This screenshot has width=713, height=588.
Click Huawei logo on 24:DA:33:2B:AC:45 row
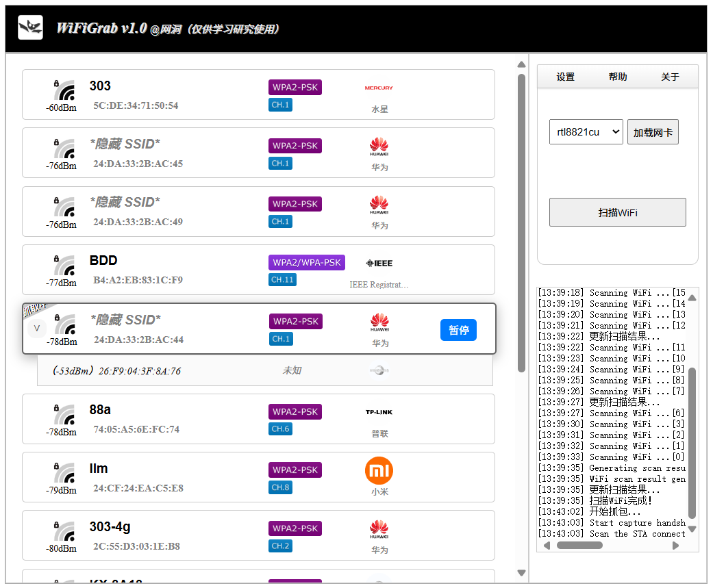pyautogui.click(x=379, y=146)
